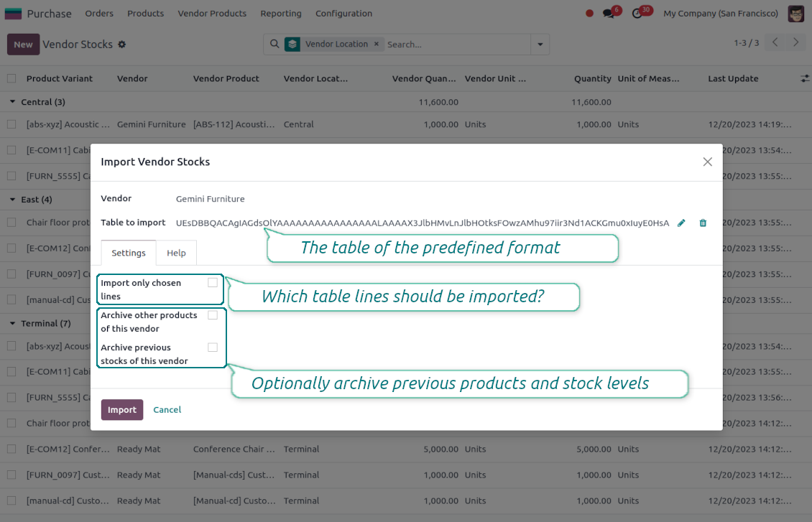
Task: Select the [FURN_0097] Ready Mat row checkbox
Action: click(11, 475)
